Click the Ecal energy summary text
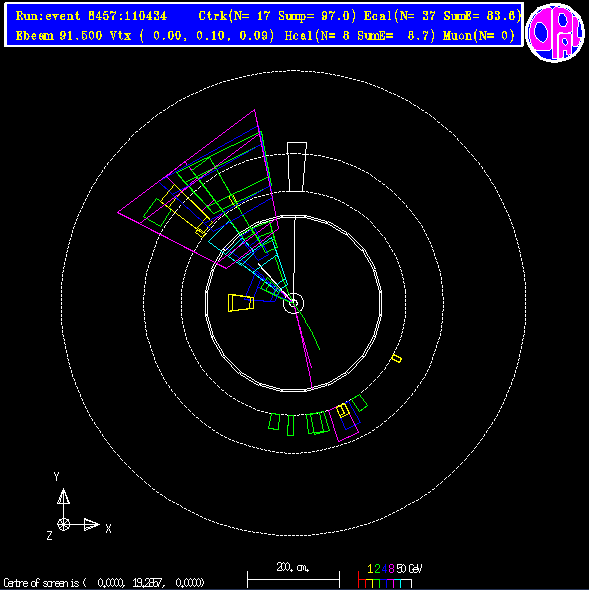This screenshot has width=589, height=590. coord(442,16)
